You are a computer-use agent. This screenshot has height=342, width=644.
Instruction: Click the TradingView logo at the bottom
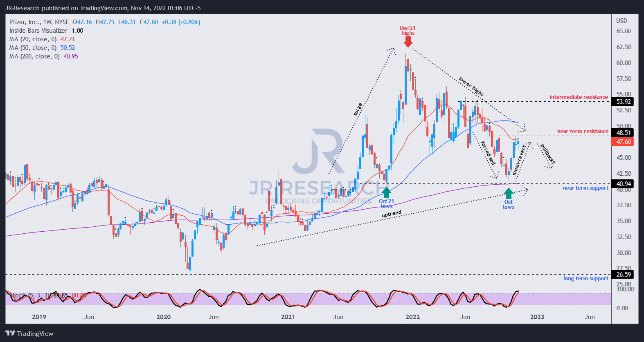(x=29, y=333)
